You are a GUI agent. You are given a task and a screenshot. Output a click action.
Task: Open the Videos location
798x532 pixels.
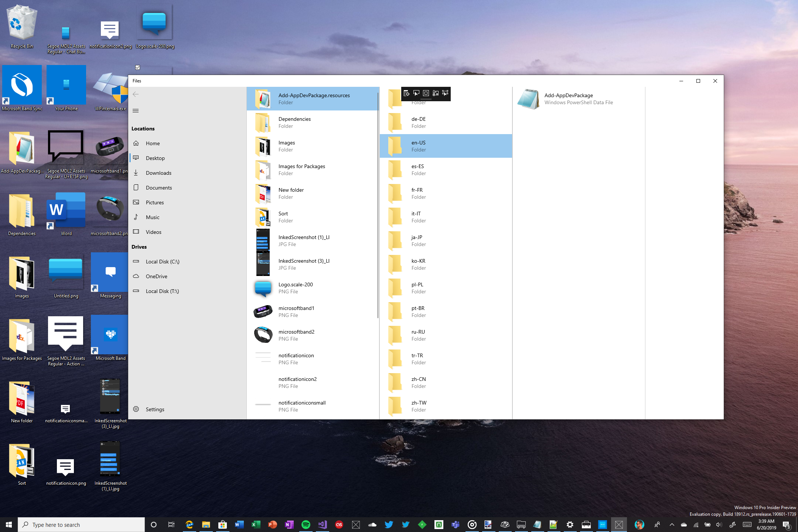click(187, 232)
